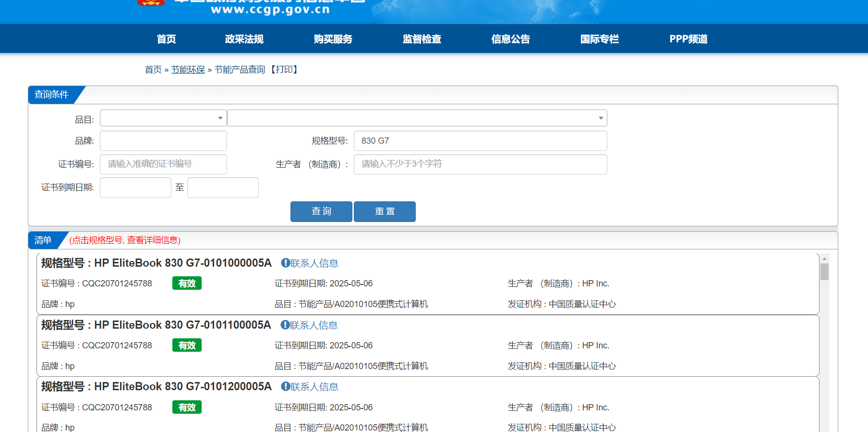The image size is (868, 432).
Task: Click the 查询 search button
Action: pos(321,211)
